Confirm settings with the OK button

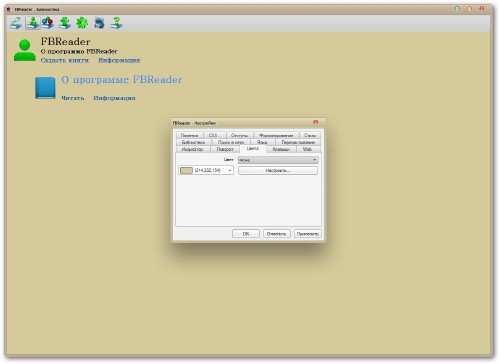coord(246,234)
